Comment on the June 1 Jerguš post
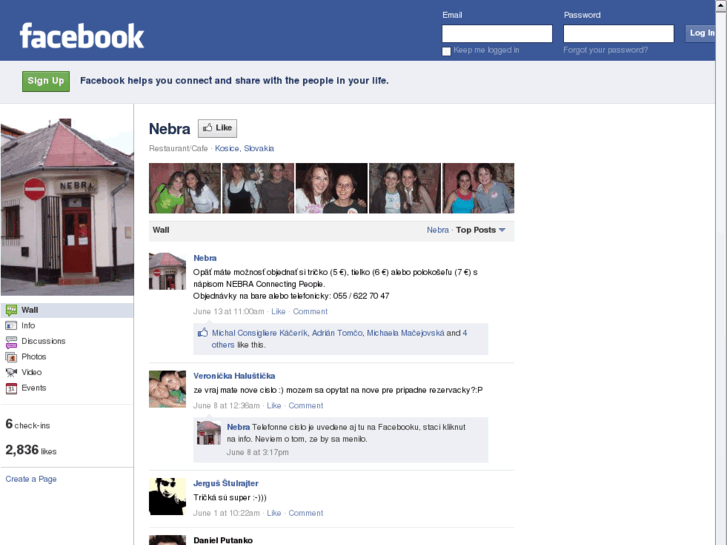This screenshot has height=545, width=727. 306,513
